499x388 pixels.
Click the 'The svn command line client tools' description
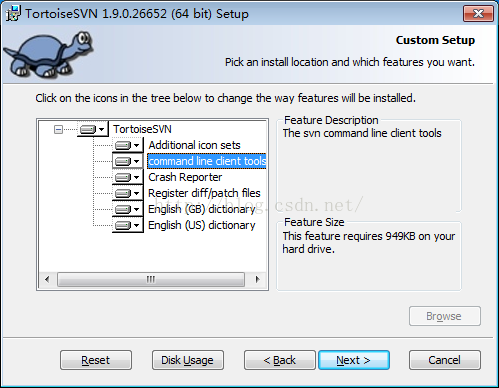(x=362, y=133)
